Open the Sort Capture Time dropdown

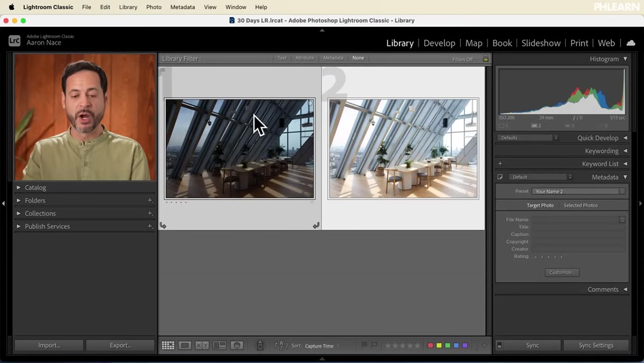tap(321, 346)
